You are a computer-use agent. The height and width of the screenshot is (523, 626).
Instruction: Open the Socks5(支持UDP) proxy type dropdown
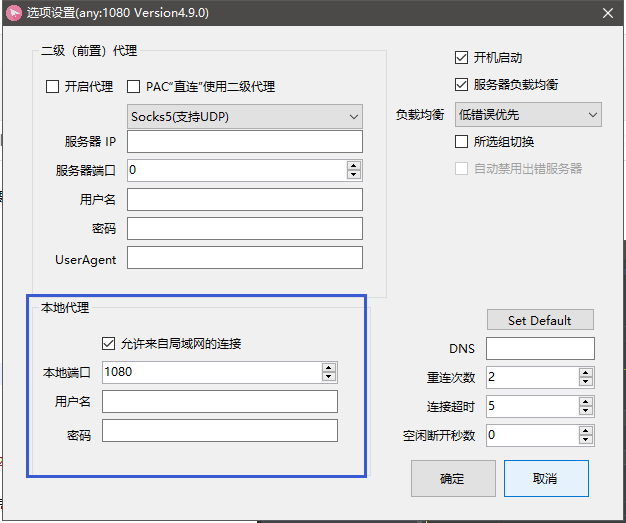point(245,117)
